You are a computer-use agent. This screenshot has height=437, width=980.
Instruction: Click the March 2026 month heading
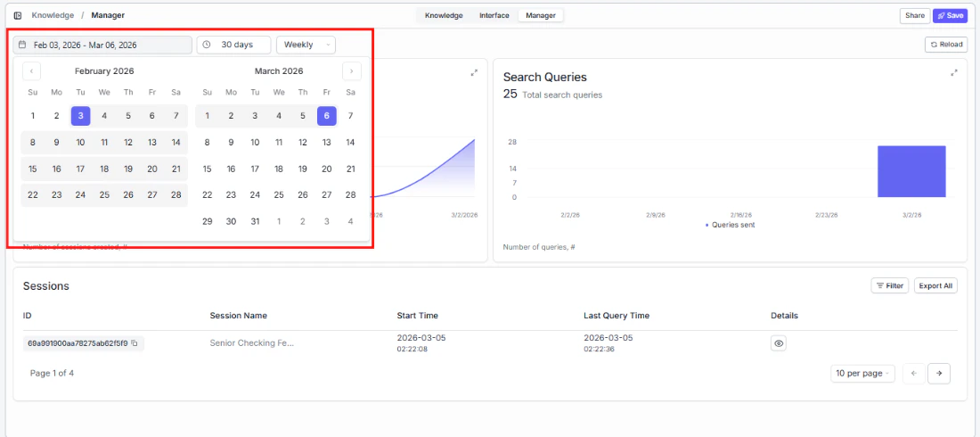point(279,71)
